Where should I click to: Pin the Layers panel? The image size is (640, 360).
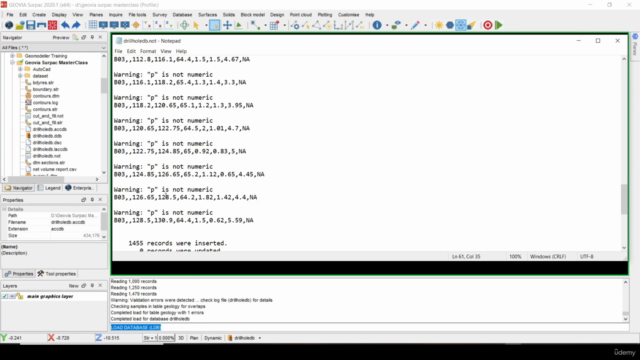92,286
